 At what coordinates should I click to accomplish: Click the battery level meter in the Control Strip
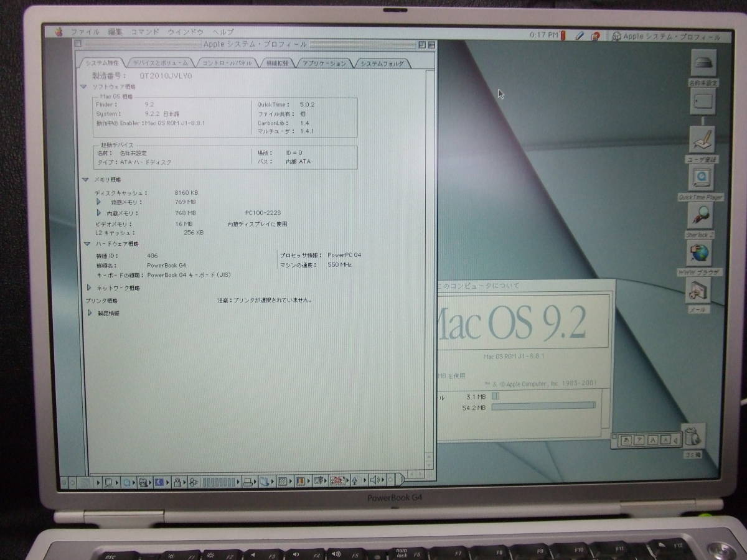219,482
